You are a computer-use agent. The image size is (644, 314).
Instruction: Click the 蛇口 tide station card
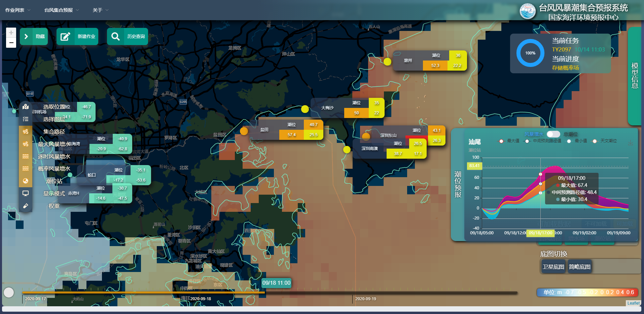[x=114, y=175]
